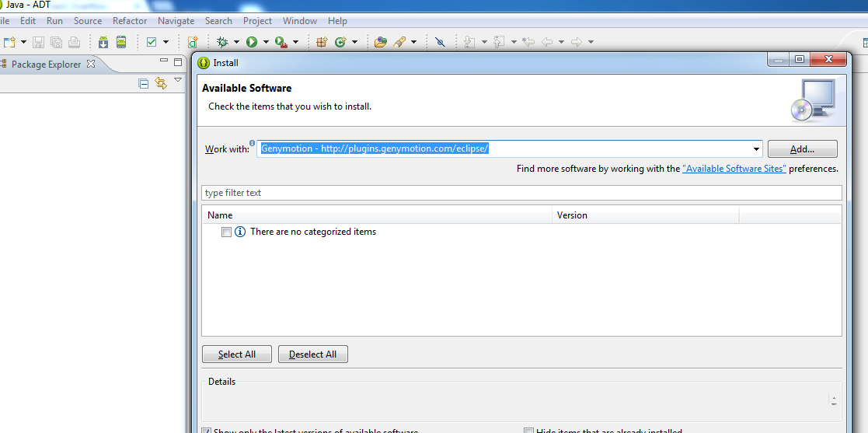Click the Previous Annotation icon
Viewport: 868px width, 433px height.
click(x=500, y=42)
